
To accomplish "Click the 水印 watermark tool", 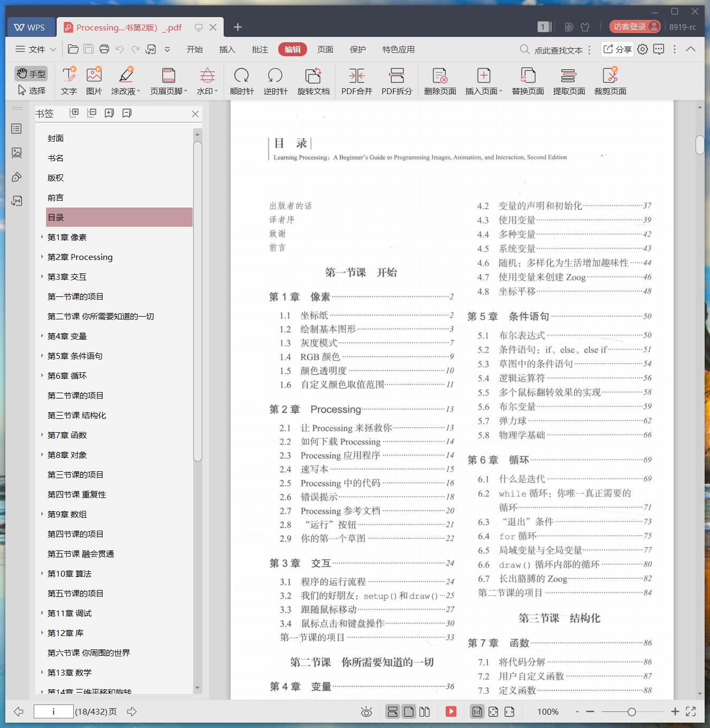I will click(207, 81).
